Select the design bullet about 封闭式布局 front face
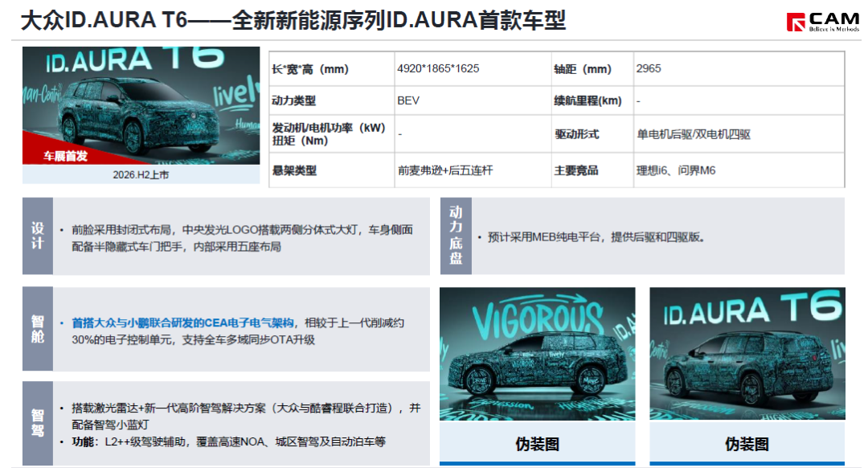The image size is (868, 468). point(242,238)
